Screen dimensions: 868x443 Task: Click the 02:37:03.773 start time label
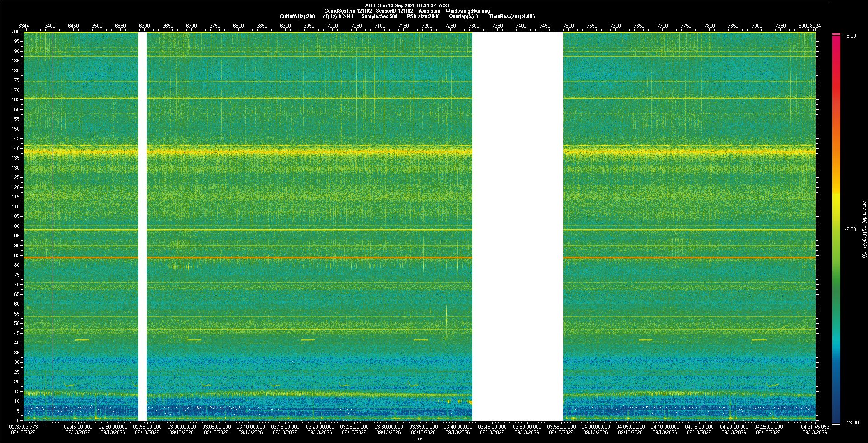coord(24,426)
